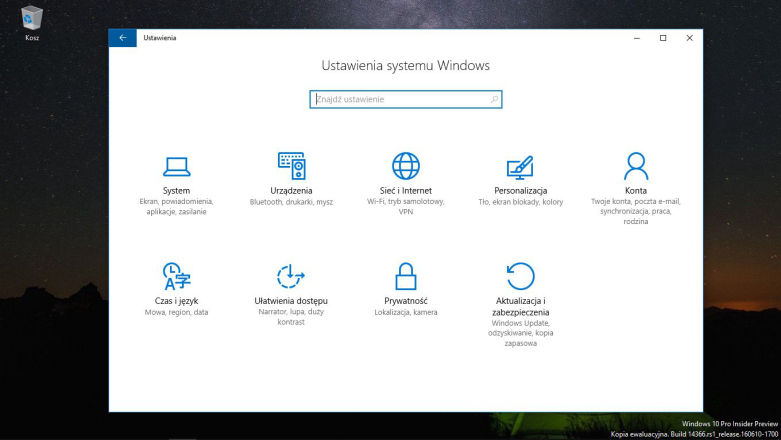Click the Aktualizacja i zabezpieczenia label
This screenshot has width=781, height=440.
521,306
